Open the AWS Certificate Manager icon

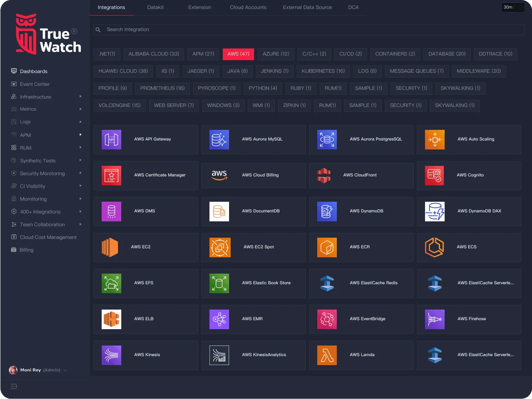pos(111,176)
